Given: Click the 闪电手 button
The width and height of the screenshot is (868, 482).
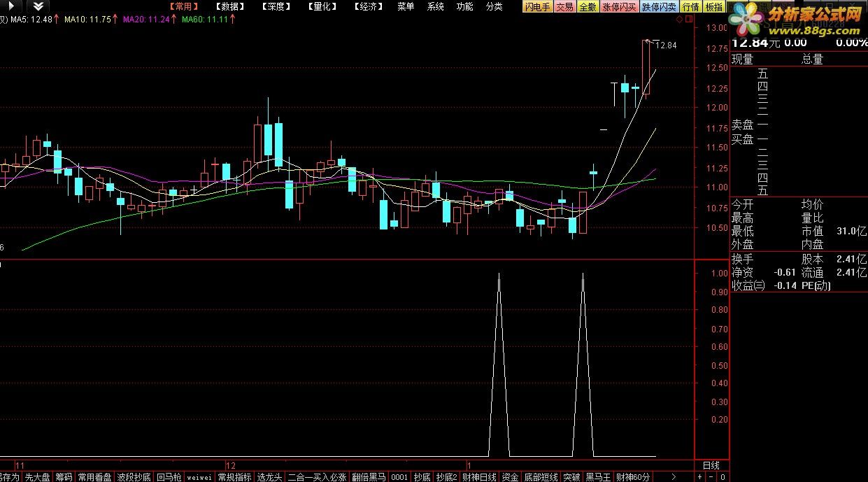Looking at the screenshot, I should (538, 7).
